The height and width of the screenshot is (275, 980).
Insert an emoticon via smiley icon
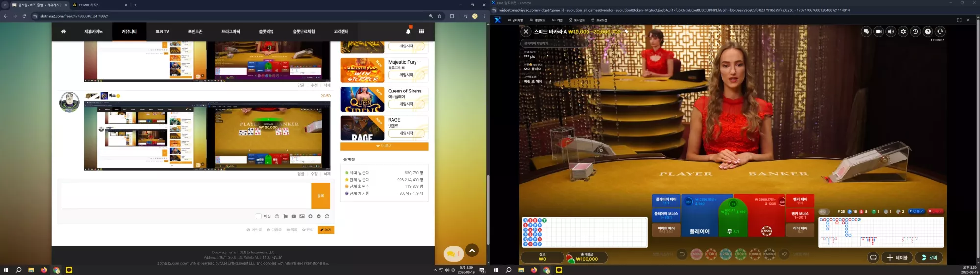click(x=277, y=216)
